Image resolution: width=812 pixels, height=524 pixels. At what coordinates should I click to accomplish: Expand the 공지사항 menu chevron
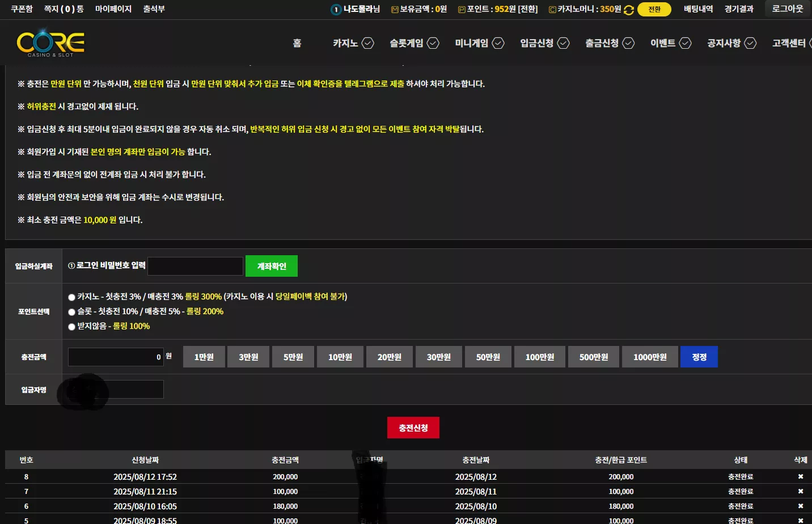click(750, 43)
